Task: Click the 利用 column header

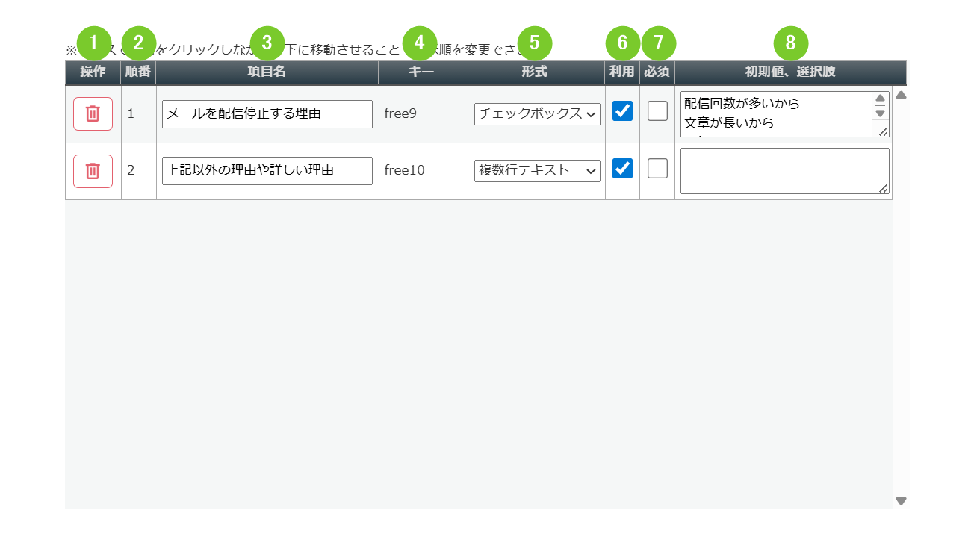Action: 622,72
